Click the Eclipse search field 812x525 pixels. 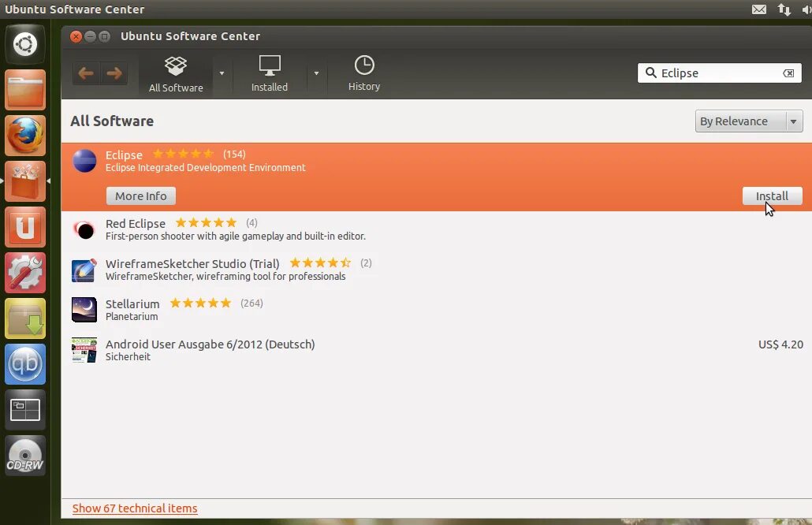720,73
